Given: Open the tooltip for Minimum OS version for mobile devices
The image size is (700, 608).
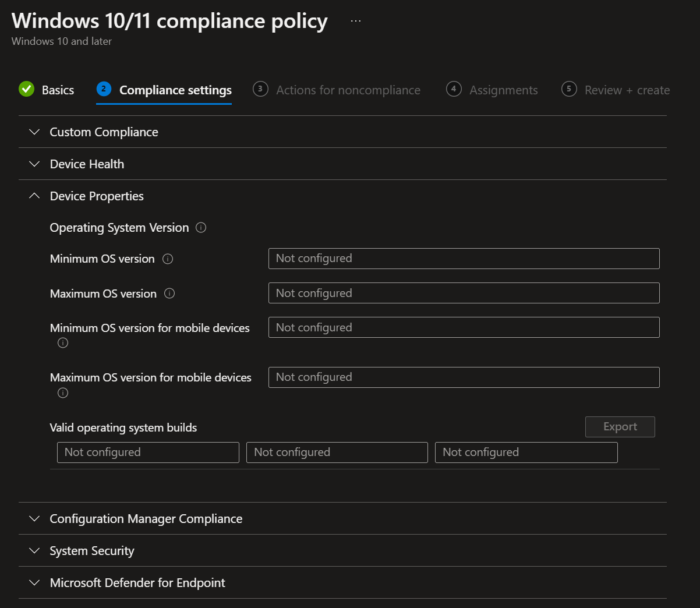Looking at the screenshot, I should click(62, 342).
